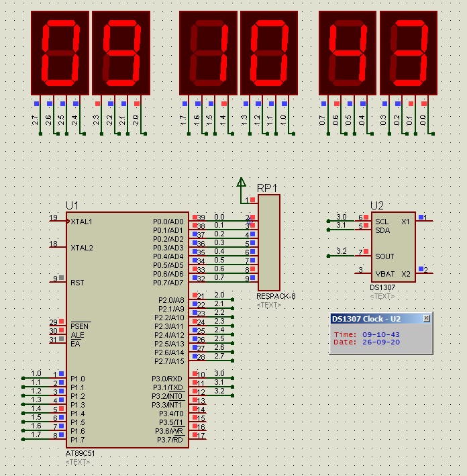Screen dimensions: 467x476
Task: Click the DS1307 part value label under U2
Action: (382, 287)
